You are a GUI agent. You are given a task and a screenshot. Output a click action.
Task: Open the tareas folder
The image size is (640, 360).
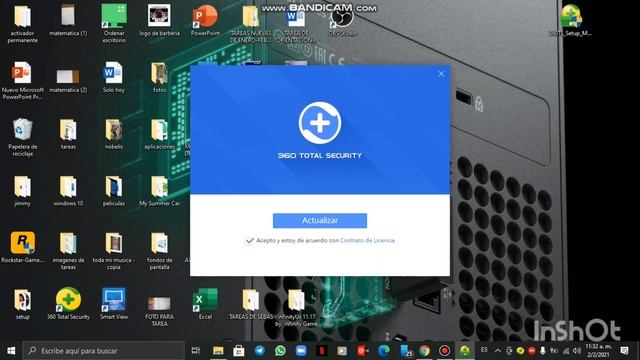click(68, 134)
